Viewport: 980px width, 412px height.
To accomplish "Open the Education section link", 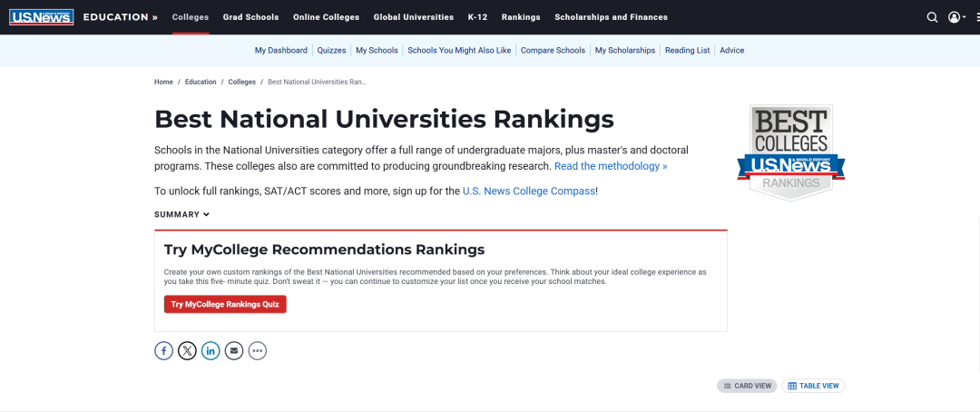I will tap(120, 17).
